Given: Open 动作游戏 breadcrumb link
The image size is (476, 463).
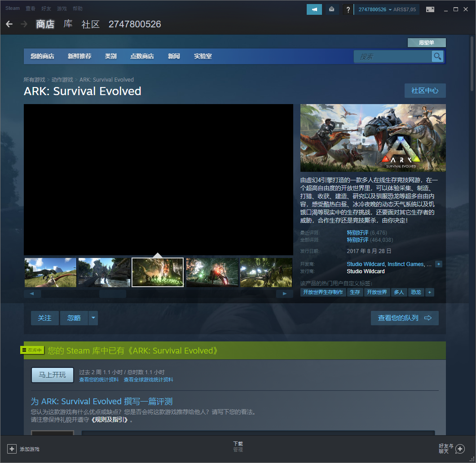Looking at the screenshot, I should [62, 79].
